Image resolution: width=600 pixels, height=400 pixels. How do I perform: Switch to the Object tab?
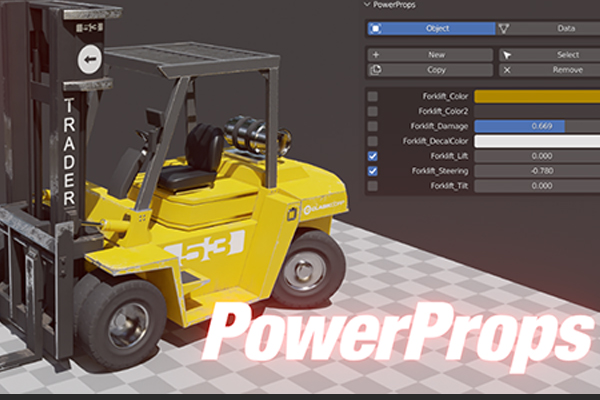tap(431, 28)
